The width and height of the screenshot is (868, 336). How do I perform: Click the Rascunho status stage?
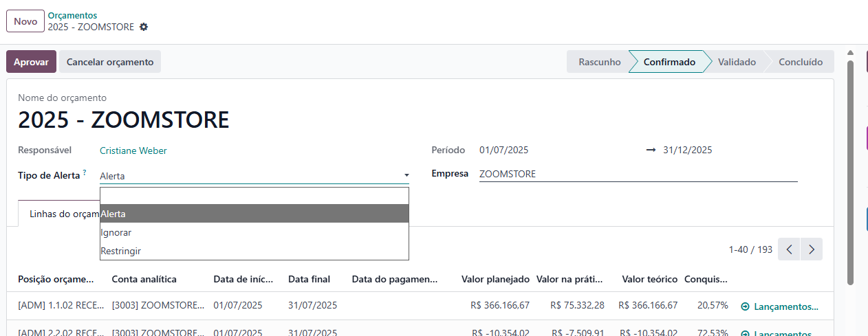coord(599,62)
